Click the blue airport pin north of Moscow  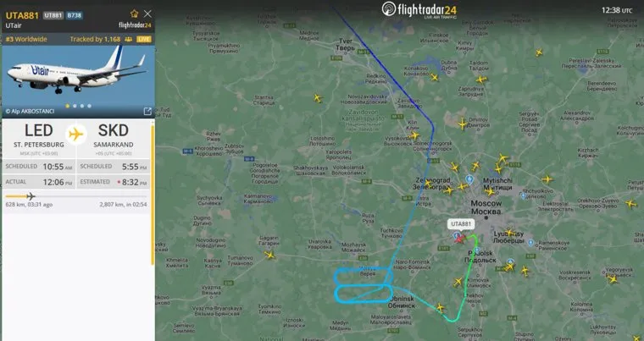(x=469, y=179)
